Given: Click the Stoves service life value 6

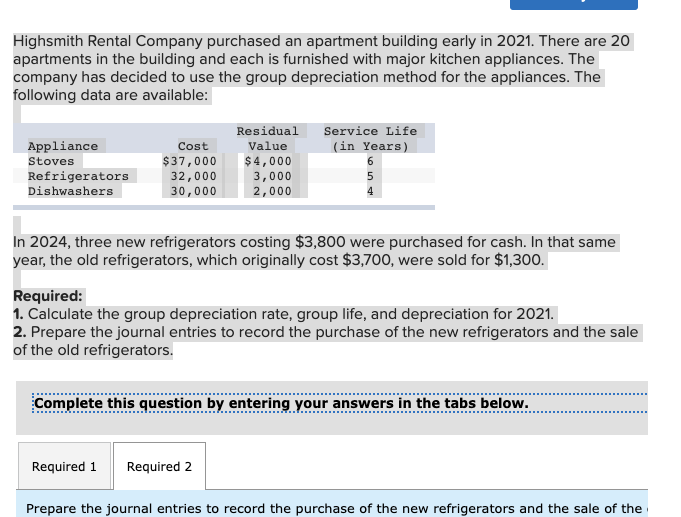Looking at the screenshot, I should pos(370,161).
